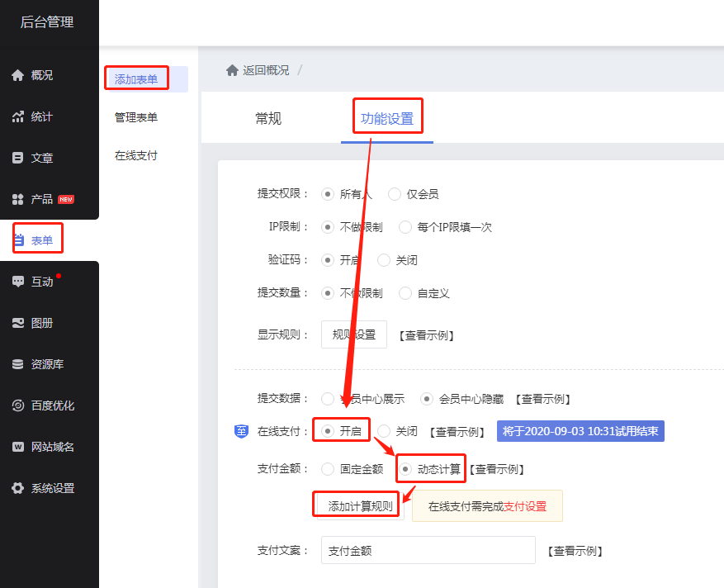Select 关闭 for 在线支付
Image resolution: width=724 pixels, height=588 pixels.
384,431
